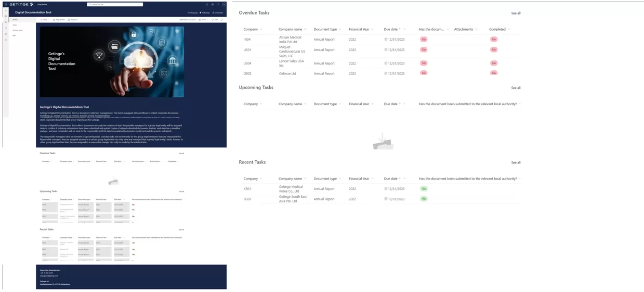Select Home in the left navigation
The image size is (644, 292).
[16, 20]
